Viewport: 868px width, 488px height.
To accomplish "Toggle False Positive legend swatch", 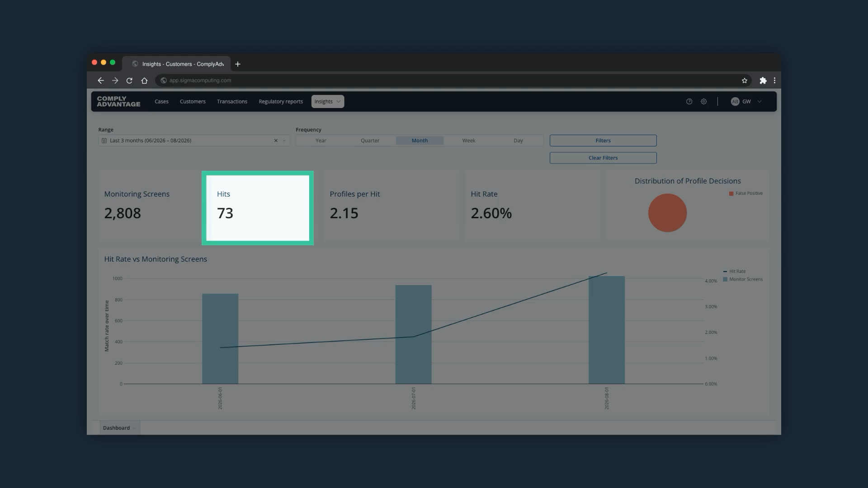I will pyautogui.click(x=731, y=193).
